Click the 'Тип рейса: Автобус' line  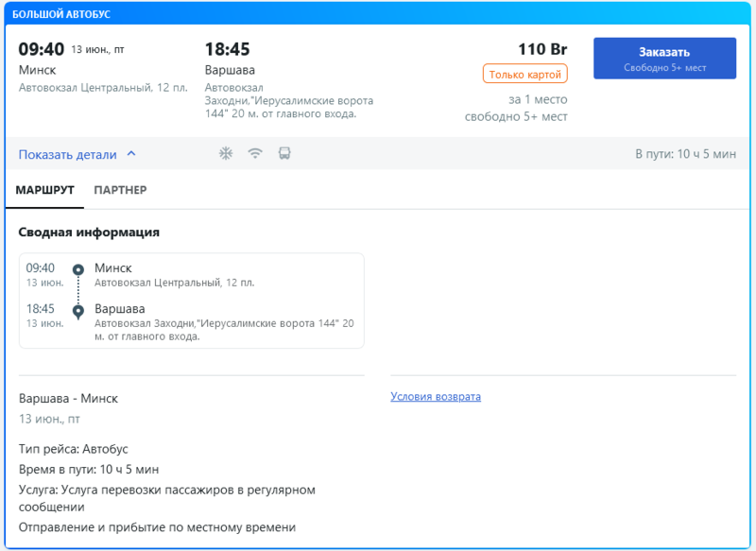(73, 449)
